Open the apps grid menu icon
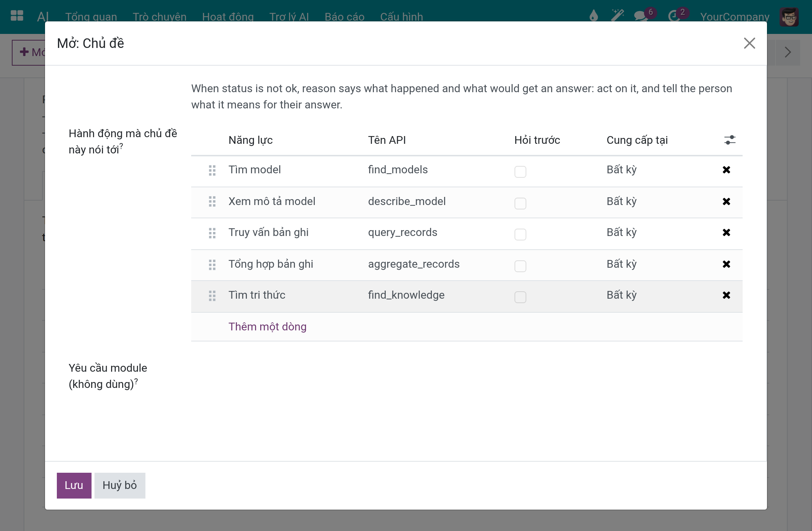This screenshot has height=531, width=812. point(17,16)
